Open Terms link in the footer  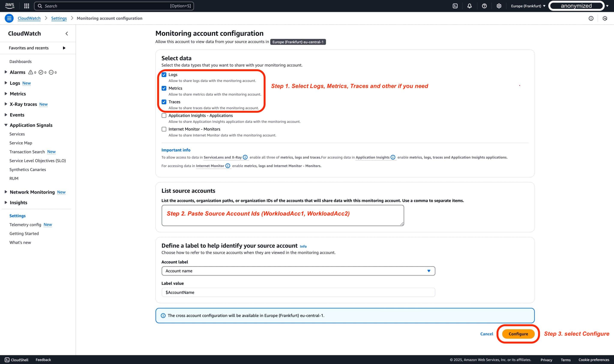pos(565,360)
